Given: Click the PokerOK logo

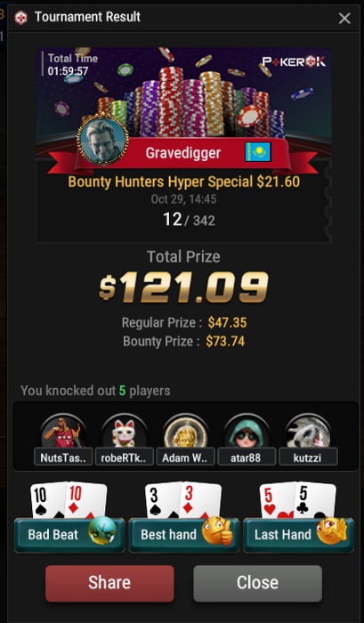Looking at the screenshot, I should pos(294,61).
